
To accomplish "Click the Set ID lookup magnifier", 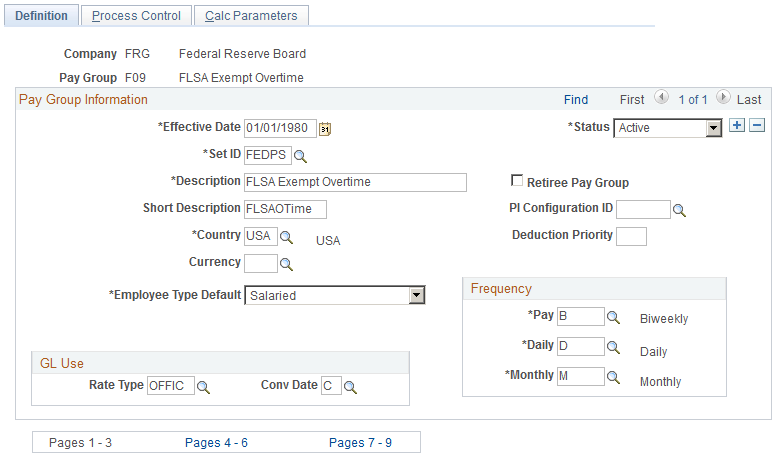I will (300, 156).
